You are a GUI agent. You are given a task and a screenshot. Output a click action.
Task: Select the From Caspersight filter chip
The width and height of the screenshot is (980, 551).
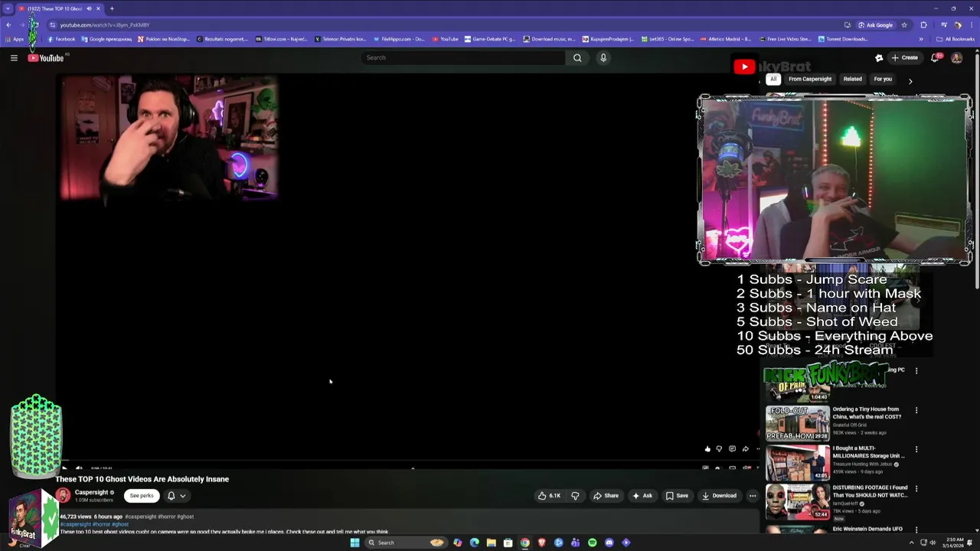tap(810, 79)
